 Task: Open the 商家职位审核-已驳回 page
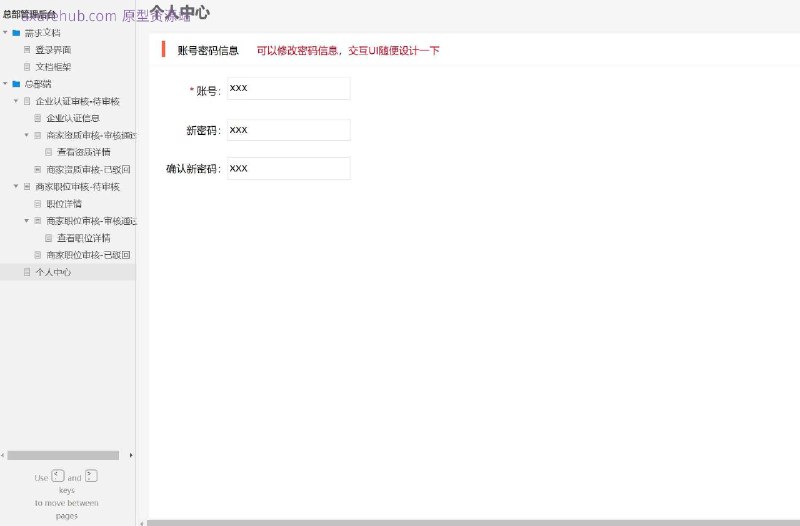click(88, 255)
